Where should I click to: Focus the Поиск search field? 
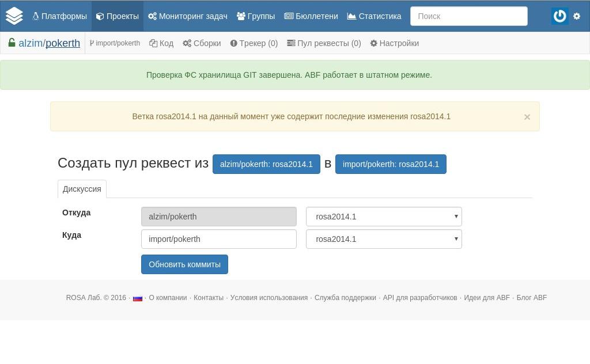468,16
